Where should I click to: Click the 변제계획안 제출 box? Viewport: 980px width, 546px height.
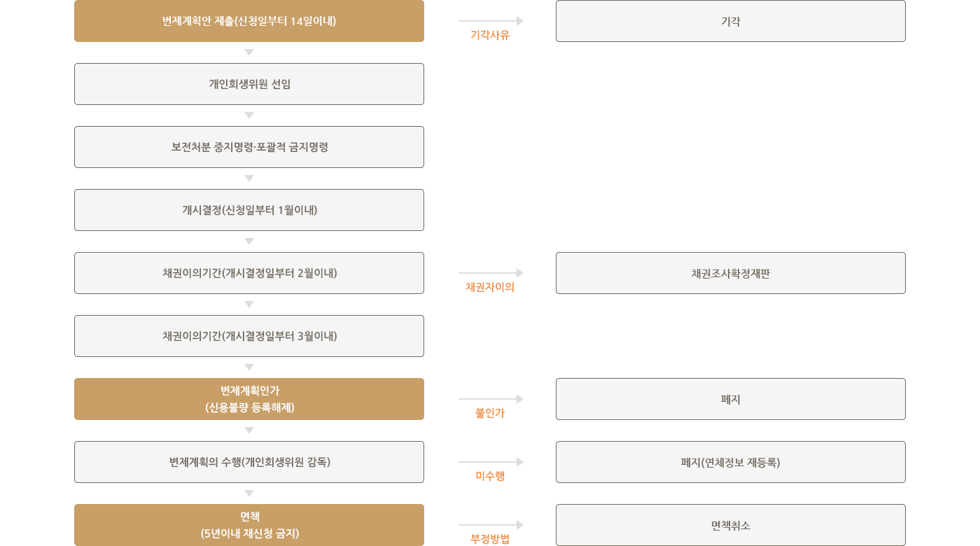coord(249,21)
